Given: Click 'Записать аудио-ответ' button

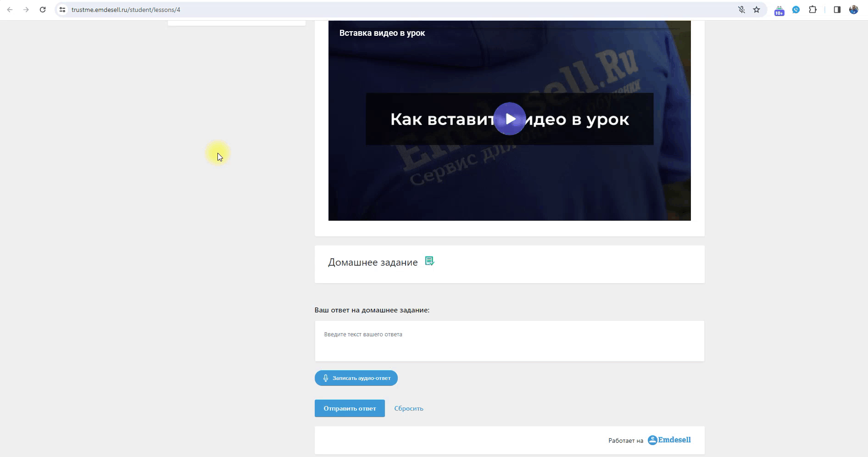Looking at the screenshot, I should (356, 378).
